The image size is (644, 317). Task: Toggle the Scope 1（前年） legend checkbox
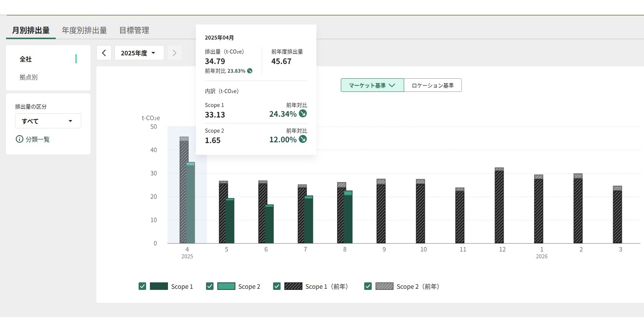[277, 286]
